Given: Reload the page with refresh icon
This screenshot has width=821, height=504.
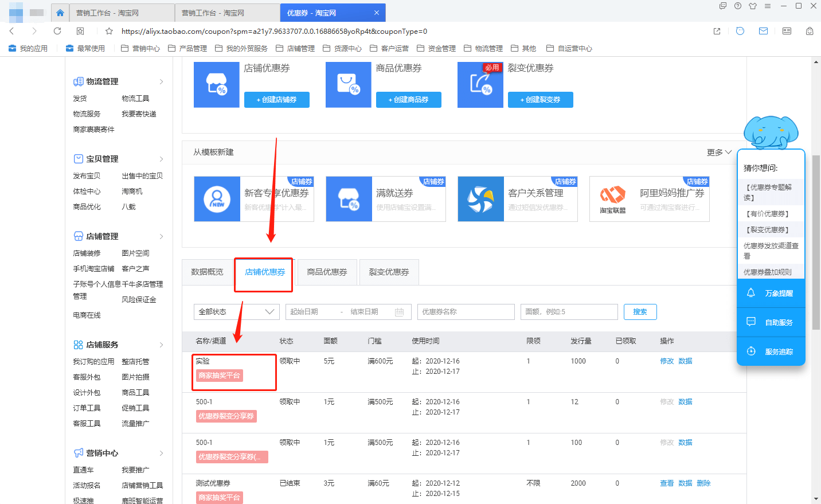Looking at the screenshot, I should (57, 31).
